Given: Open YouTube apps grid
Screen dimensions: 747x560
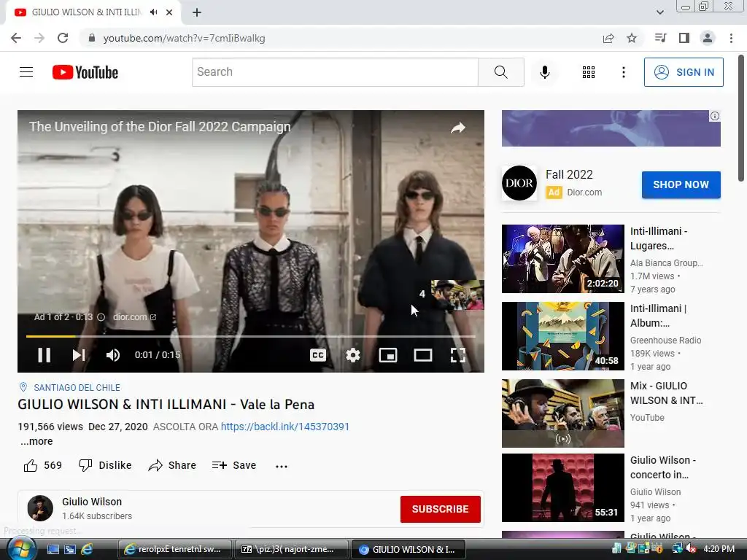Looking at the screenshot, I should coord(589,72).
